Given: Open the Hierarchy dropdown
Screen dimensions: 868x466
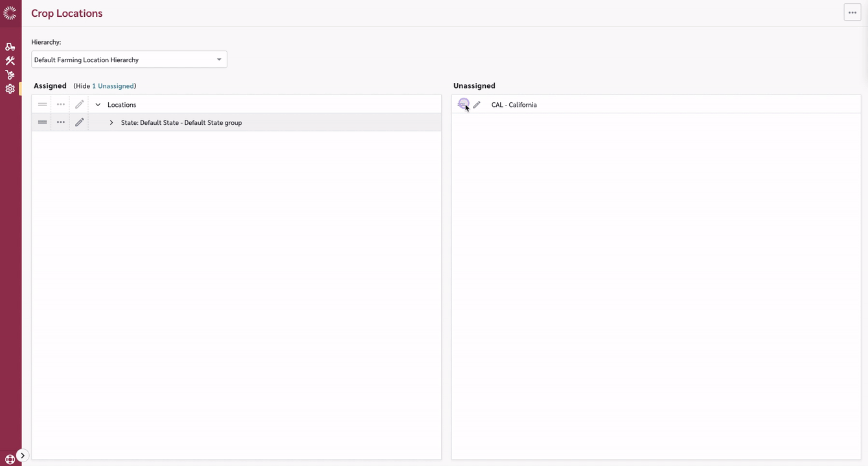Looking at the screenshot, I should point(129,60).
